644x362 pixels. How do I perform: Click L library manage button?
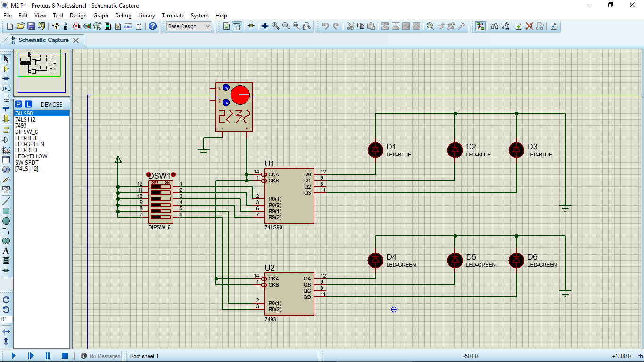click(x=28, y=104)
